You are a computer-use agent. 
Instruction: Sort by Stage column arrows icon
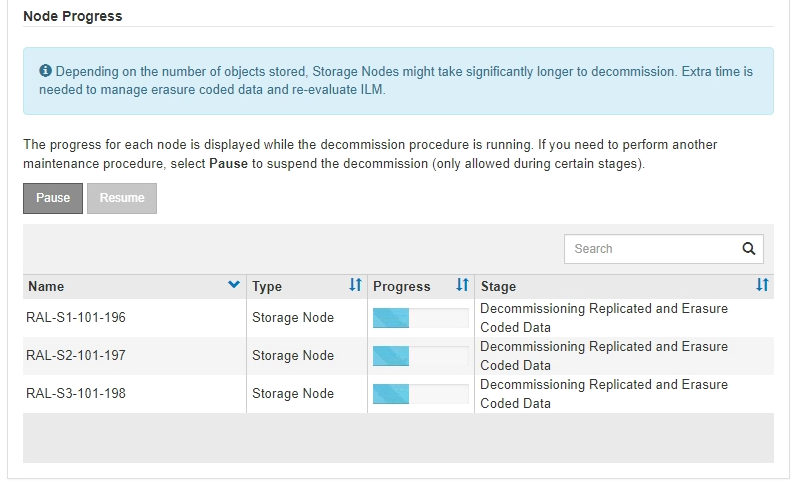point(762,286)
